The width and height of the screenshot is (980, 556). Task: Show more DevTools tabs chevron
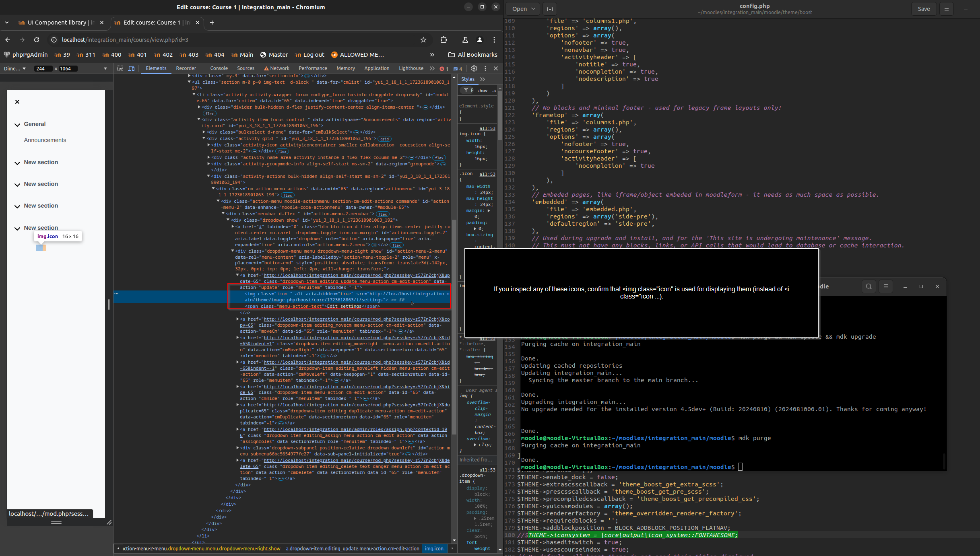pyautogui.click(x=432, y=68)
